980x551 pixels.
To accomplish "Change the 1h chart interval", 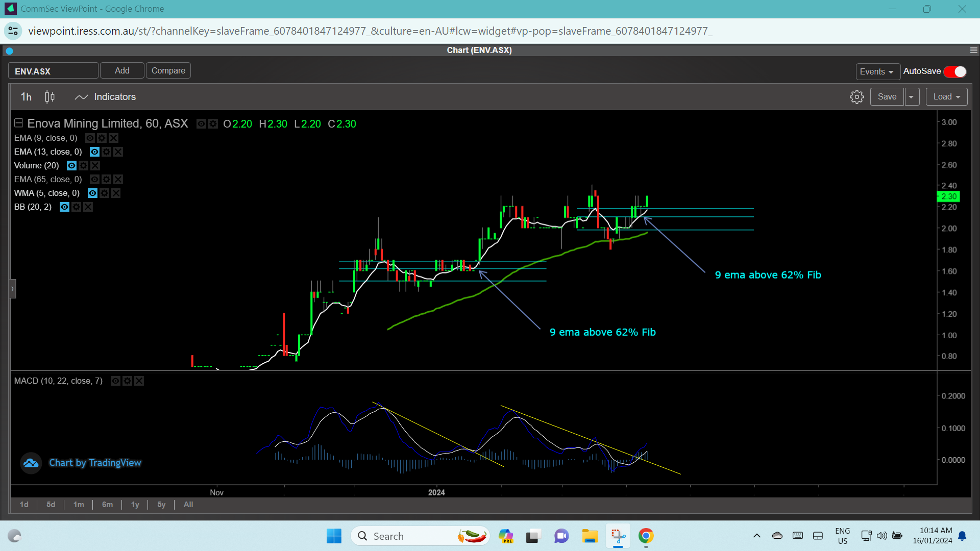I will click(x=26, y=97).
